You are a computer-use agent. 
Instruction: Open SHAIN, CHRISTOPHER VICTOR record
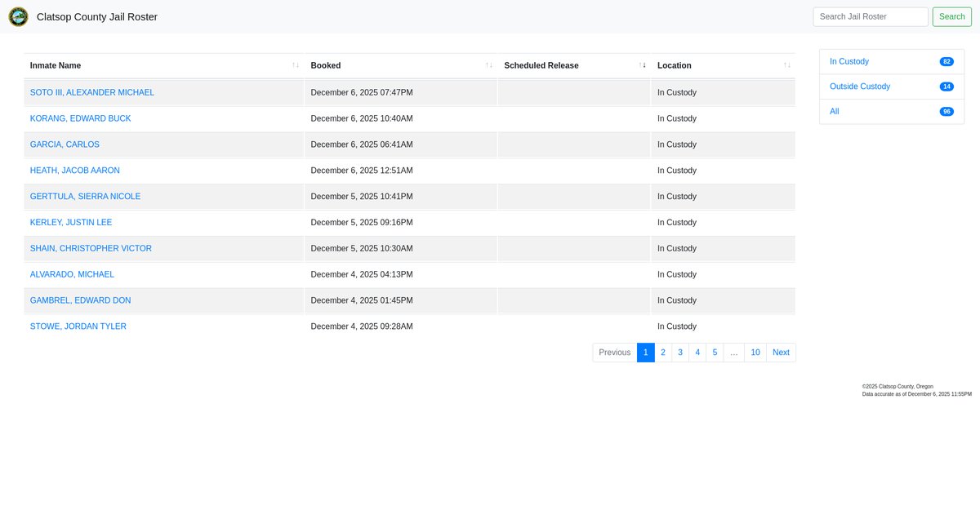91,248
